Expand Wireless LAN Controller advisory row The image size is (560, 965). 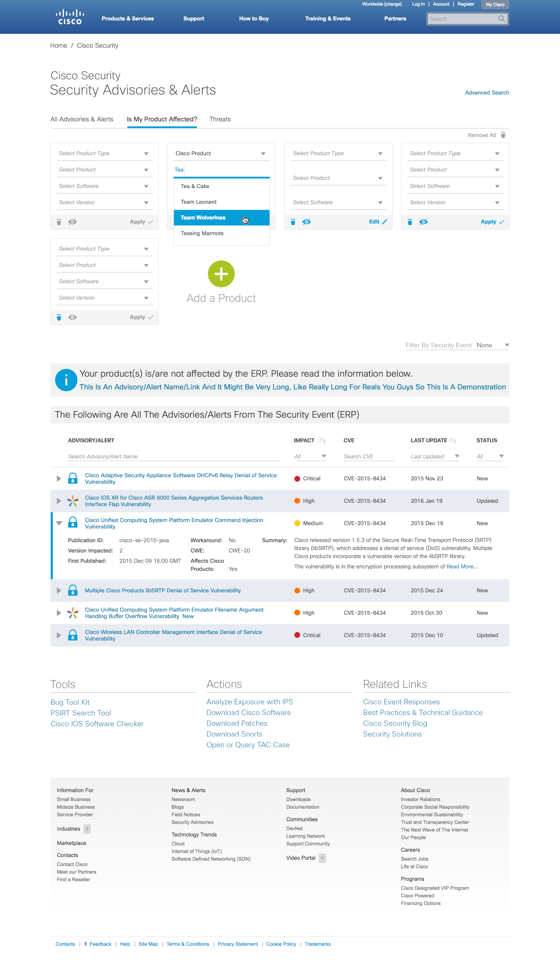click(59, 635)
